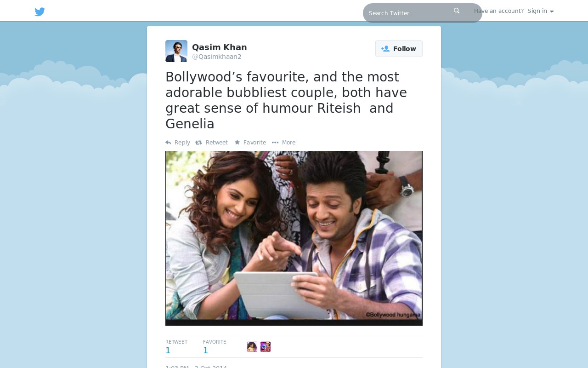Open Qasim Khan's profile avatar
Viewport: 588px width, 368px height.
176,51
